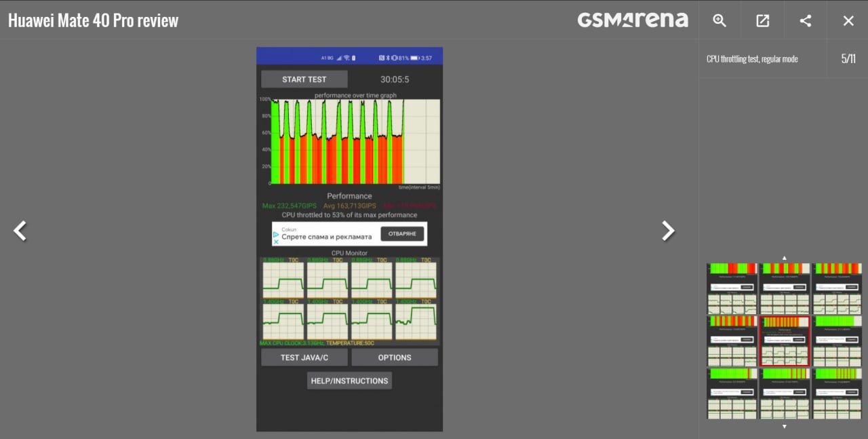Click the 81% battery indicator in status bar
This screenshot has height=439, width=868.
point(409,58)
